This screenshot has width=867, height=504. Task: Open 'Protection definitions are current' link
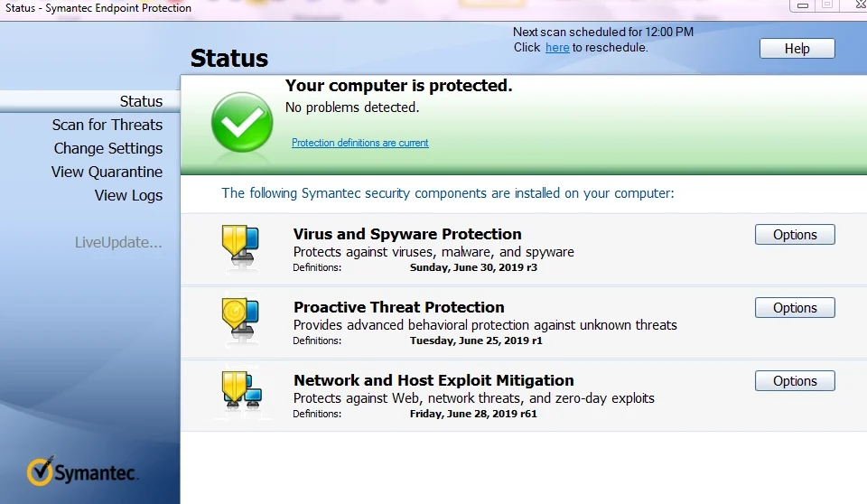pyautogui.click(x=360, y=143)
